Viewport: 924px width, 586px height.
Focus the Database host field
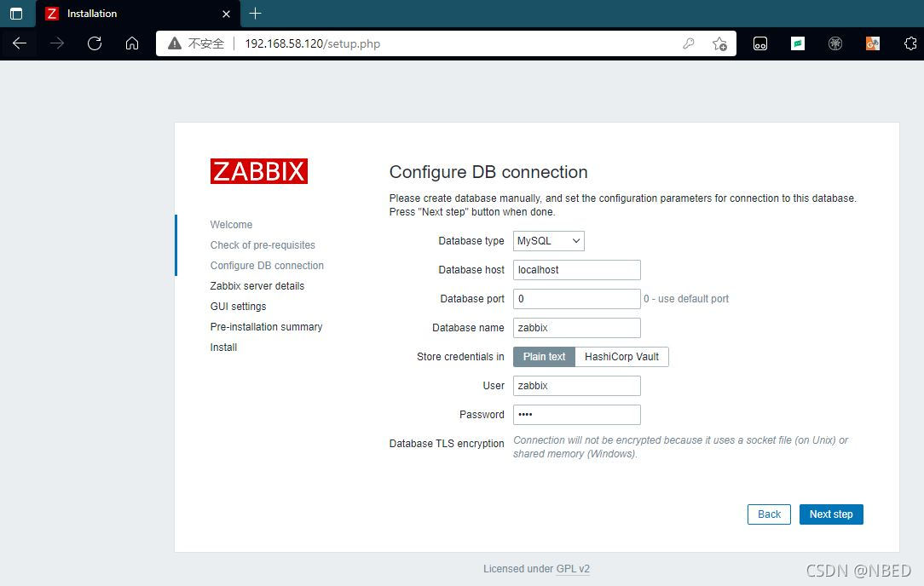[x=577, y=270]
